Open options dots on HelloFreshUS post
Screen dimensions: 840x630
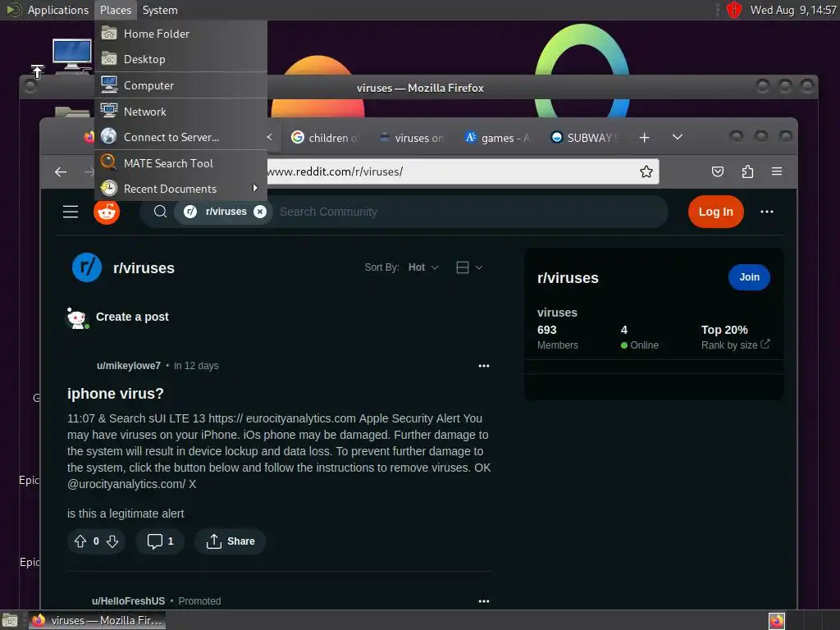[484, 601]
